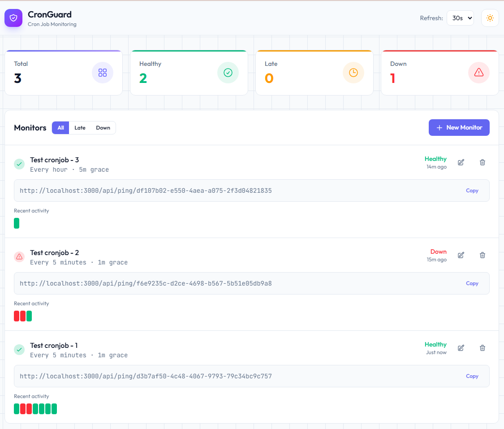Click the Down alert triangle icon
The width and height of the screenshot is (504, 429).
tap(478, 72)
